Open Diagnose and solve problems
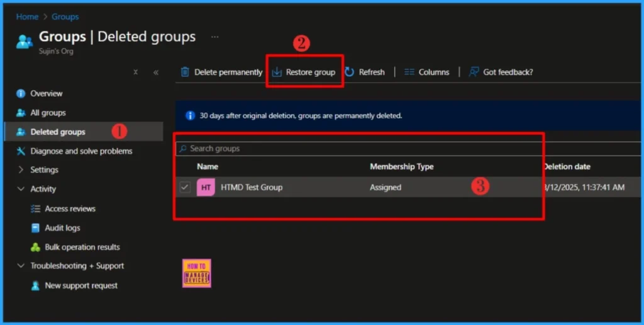 click(x=81, y=151)
